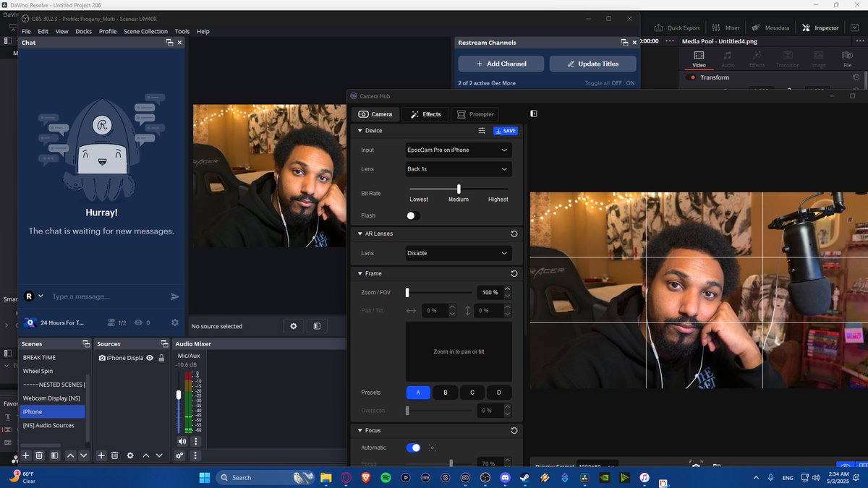Open the chat account dropdown next to R avatar

[41, 296]
